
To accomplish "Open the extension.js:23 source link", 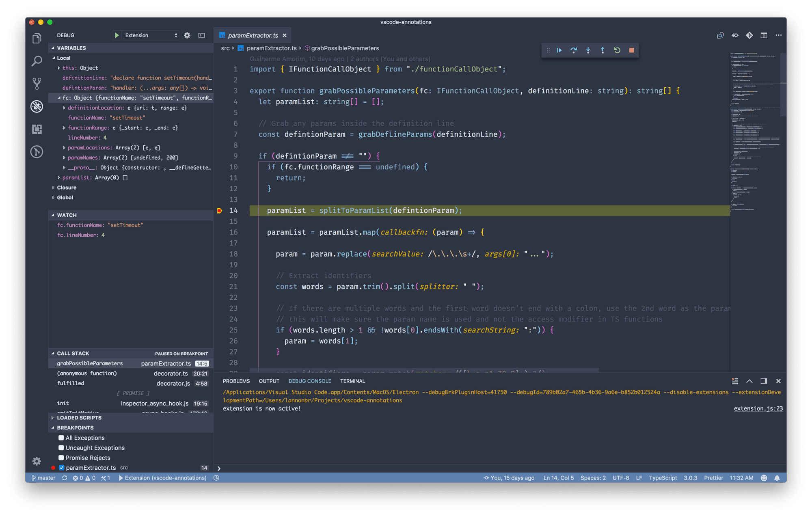I will click(758, 408).
